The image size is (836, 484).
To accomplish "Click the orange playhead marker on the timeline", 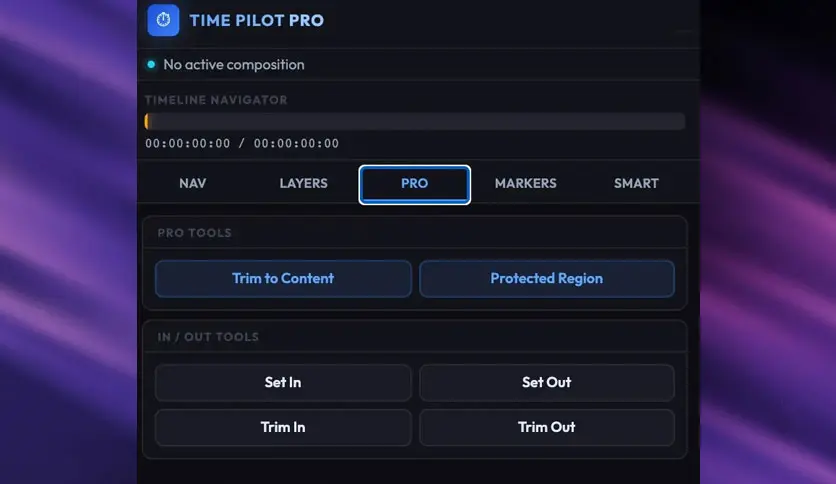I will (147, 122).
